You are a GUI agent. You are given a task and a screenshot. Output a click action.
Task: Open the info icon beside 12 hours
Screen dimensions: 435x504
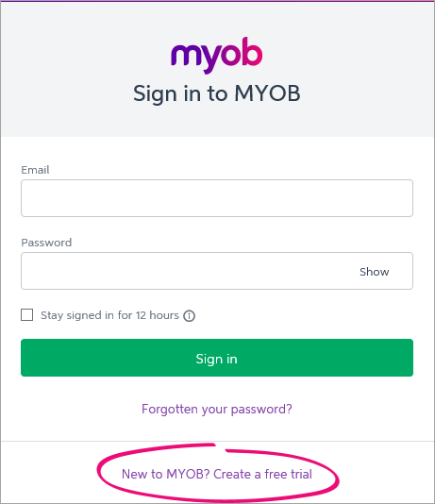[x=190, y=315]
